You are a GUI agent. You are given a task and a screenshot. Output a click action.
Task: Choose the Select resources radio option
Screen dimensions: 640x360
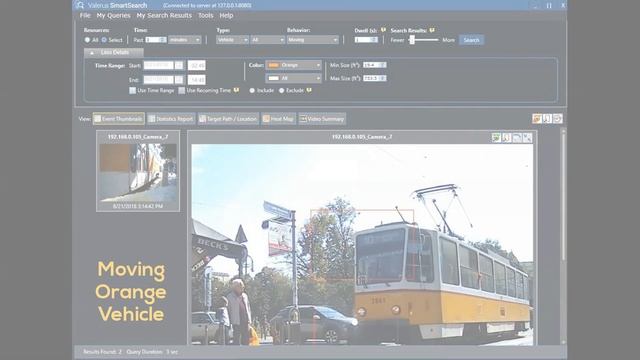pyautogui.click(x=104, y=40)
